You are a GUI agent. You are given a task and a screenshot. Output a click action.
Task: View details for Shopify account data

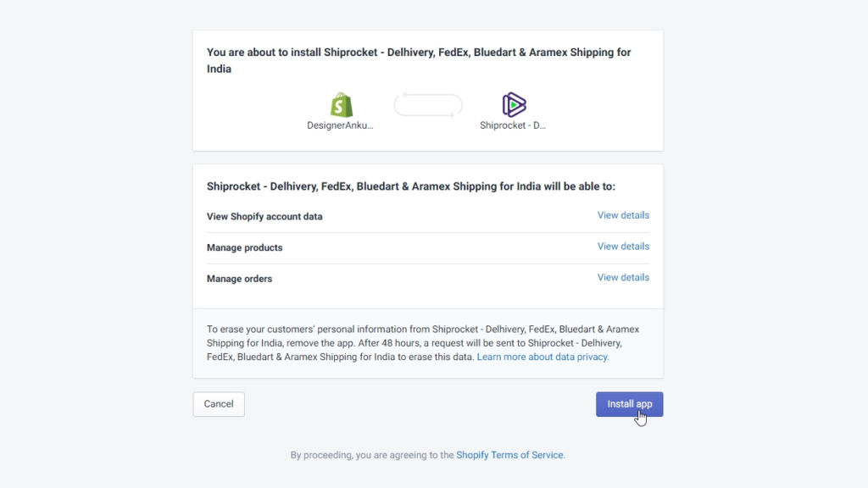623,215
